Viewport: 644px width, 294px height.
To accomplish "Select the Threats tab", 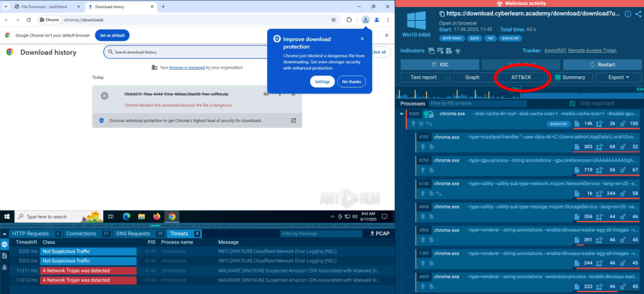I will click(184, 234).
